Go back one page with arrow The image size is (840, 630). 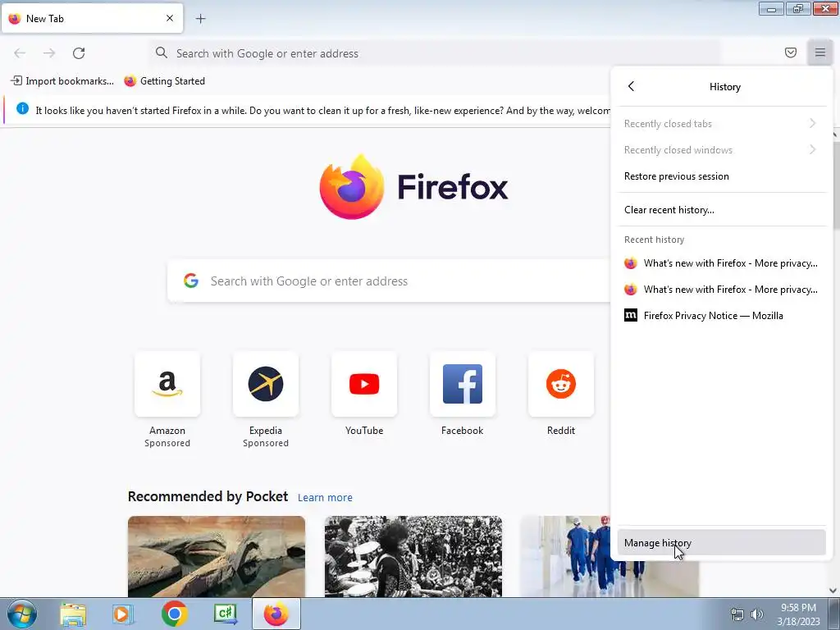[20, 53]
